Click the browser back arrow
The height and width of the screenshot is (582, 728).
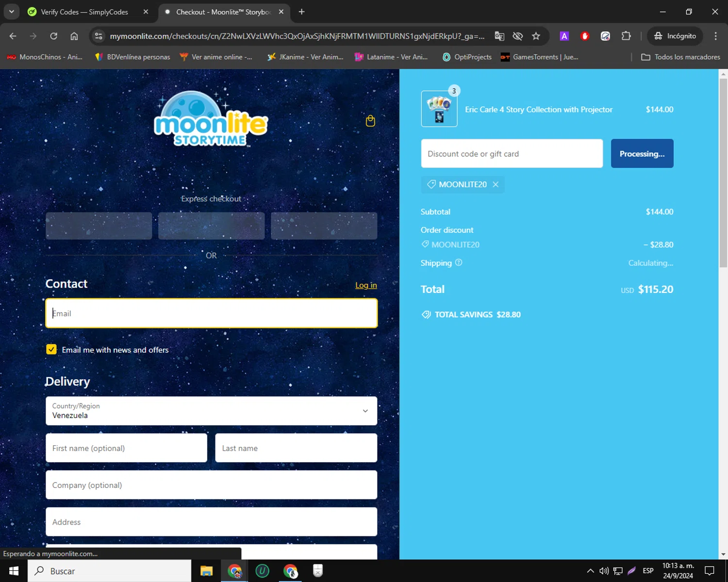click(x=13, y=36)
